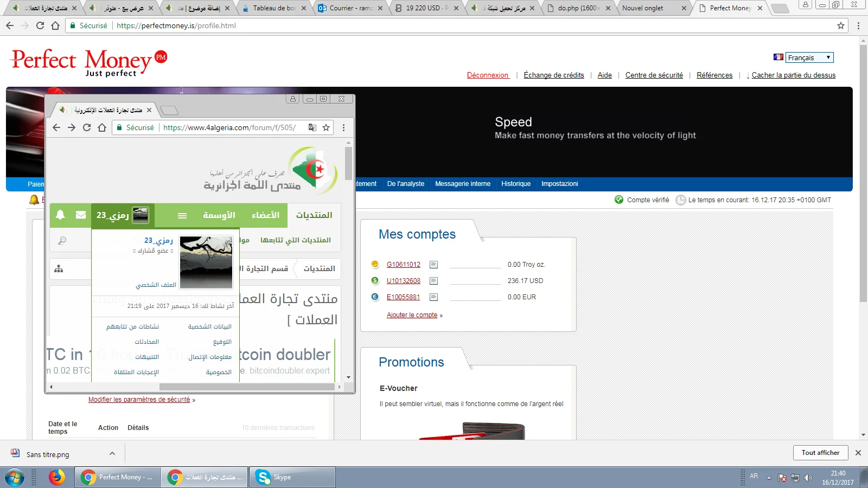Expand the forum hamburger menu

click(182, 215)
